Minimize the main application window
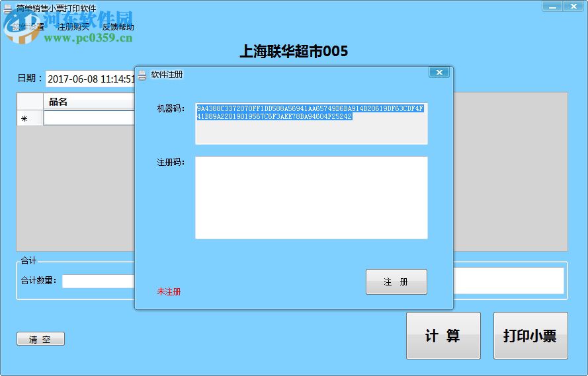 point(552,7)
